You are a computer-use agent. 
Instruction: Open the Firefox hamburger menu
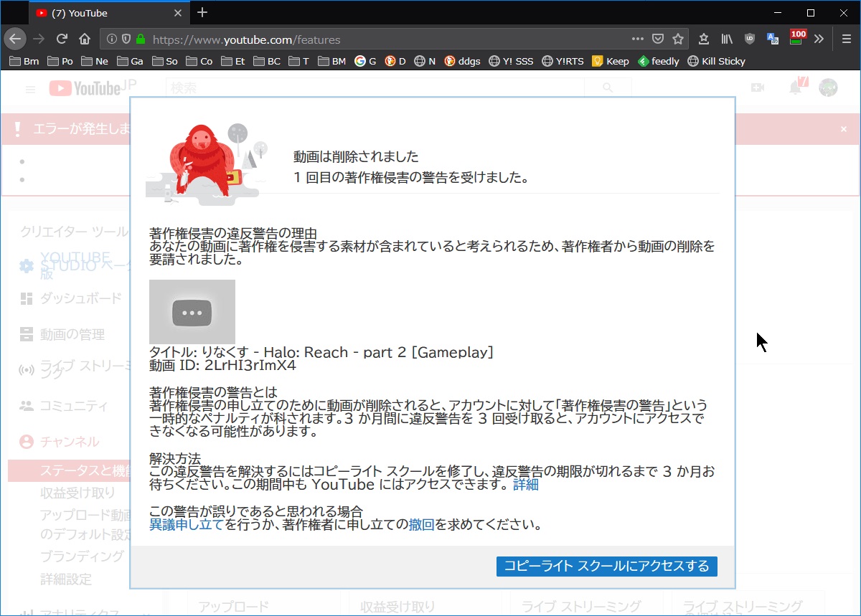pyautogui.click(x=847, y=39)
